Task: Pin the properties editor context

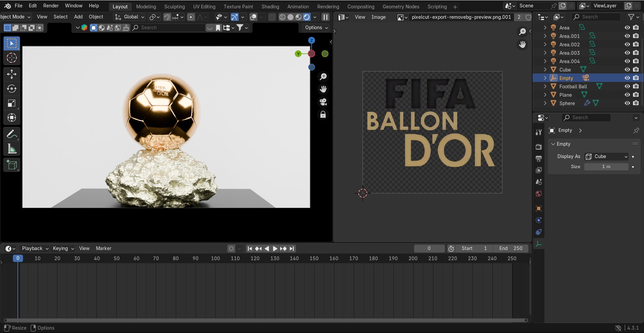Action: click(x=636, y=131)
